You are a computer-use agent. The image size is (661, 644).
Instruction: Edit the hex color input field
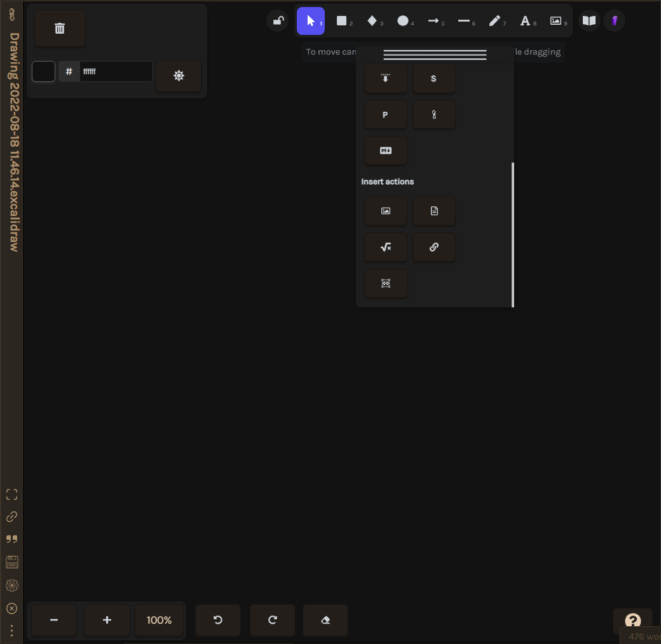(116, 71)
